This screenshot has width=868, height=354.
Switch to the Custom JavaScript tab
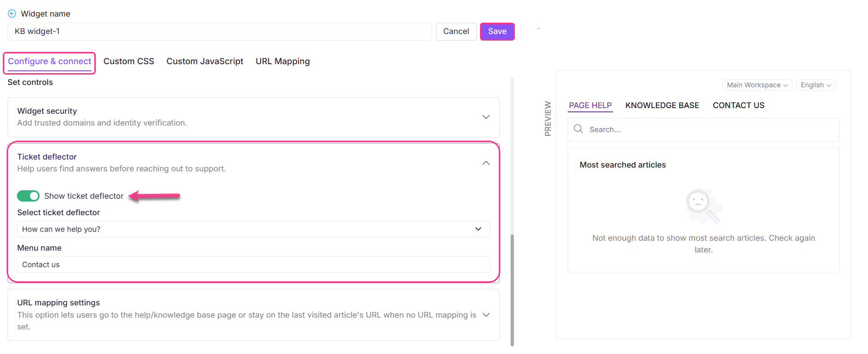point(205,61)
